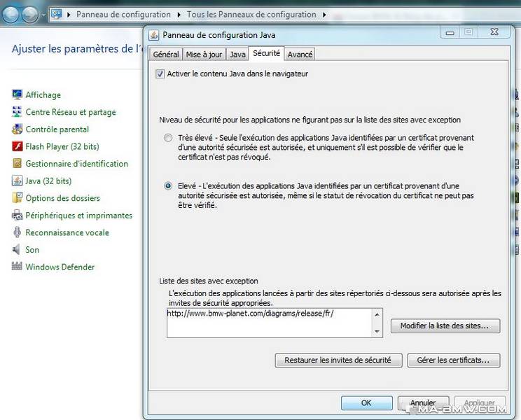The height and width of the screenshot is (420, 521).
Task: Confirm with the OK button
Action: [366, 402]
